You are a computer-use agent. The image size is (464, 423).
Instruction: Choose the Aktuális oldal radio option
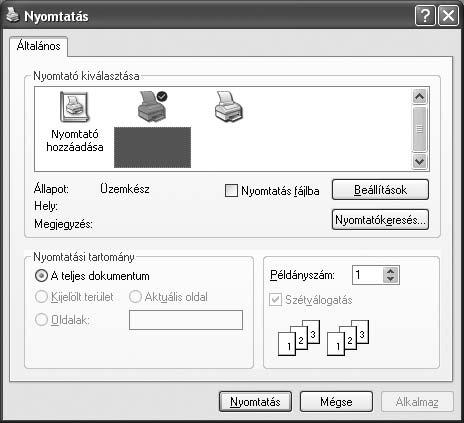[135, 297]
